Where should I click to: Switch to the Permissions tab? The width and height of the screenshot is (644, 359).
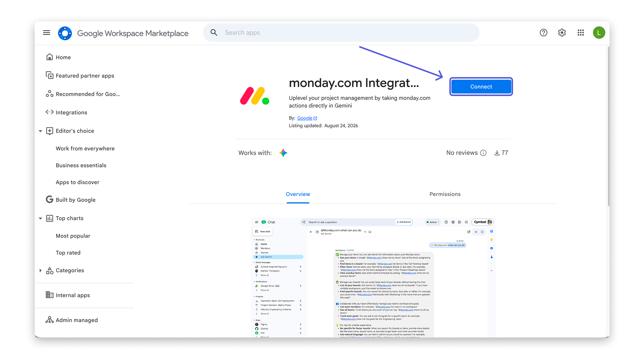tap(445, 194)
